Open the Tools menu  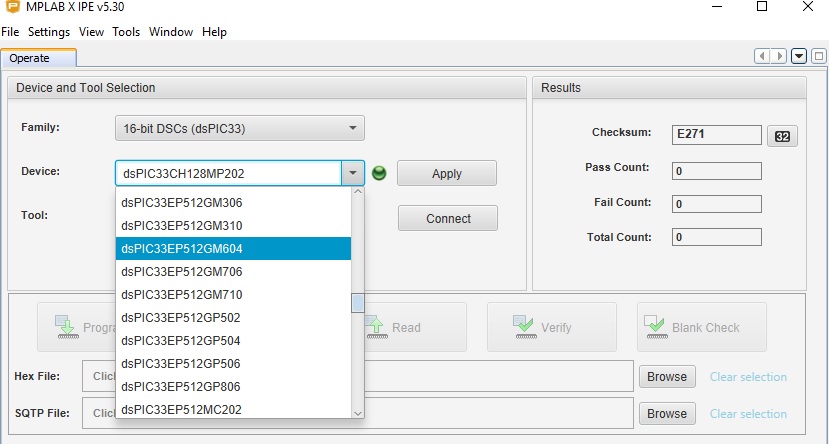coord(126,32)
